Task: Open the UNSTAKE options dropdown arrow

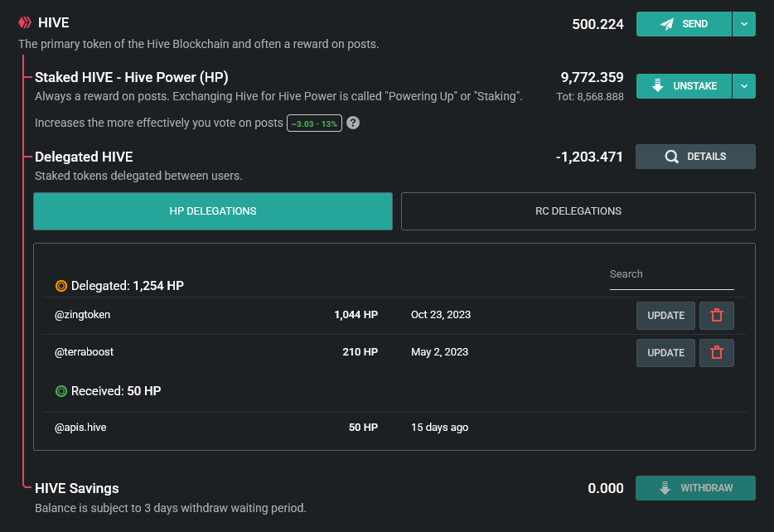Action: click(x=744, y=86)
